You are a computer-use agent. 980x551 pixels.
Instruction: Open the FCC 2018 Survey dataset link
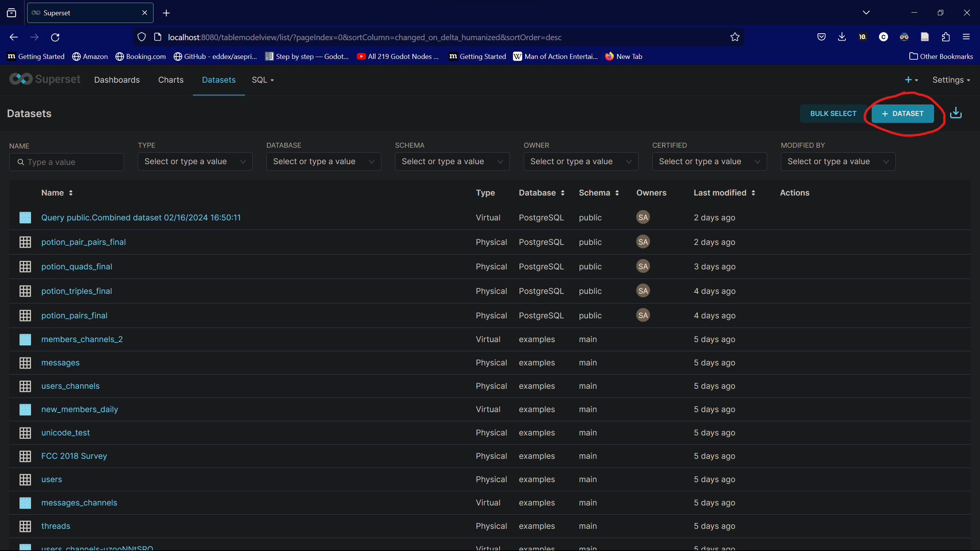[74, 456]
